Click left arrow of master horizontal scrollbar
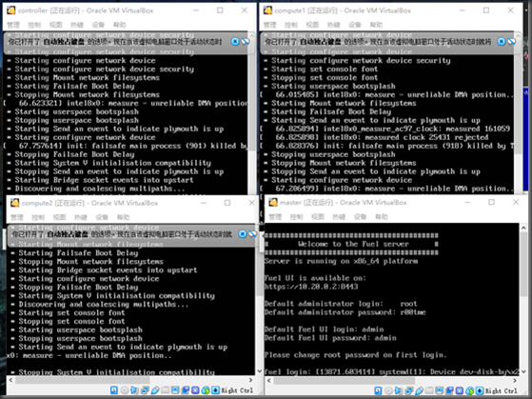This screenshot has width=532, height=399. pos(269,380)
